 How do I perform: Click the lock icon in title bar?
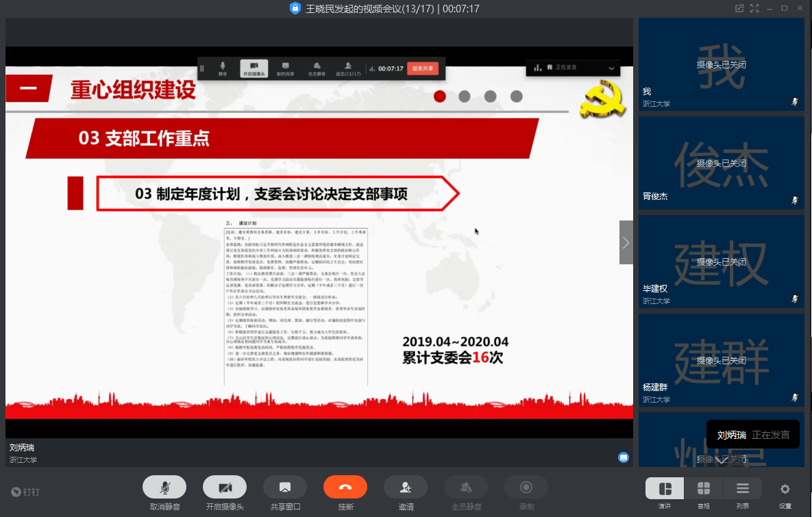point(295,8)
